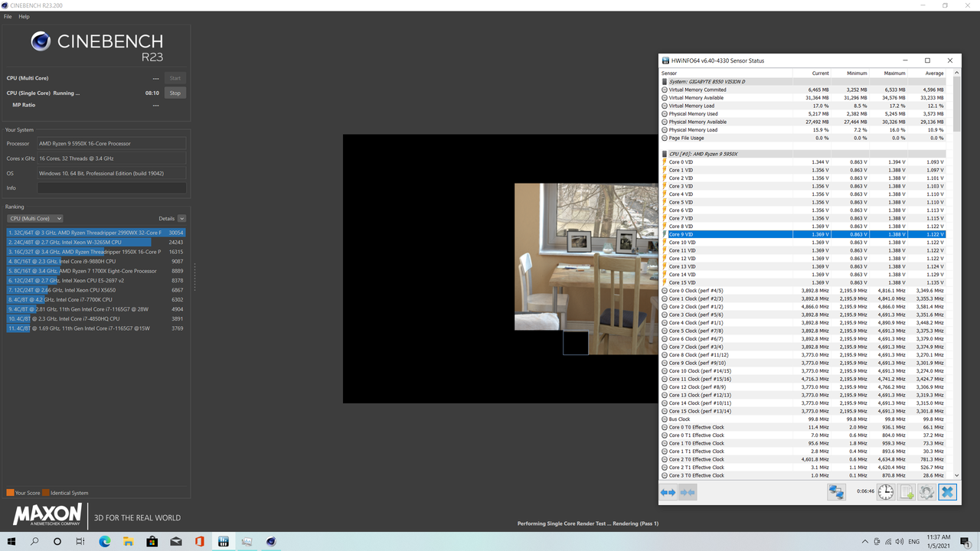Click HWiNFO expand columns arrows icon
The width and height of the screenshot is (980, 551).
668,492
